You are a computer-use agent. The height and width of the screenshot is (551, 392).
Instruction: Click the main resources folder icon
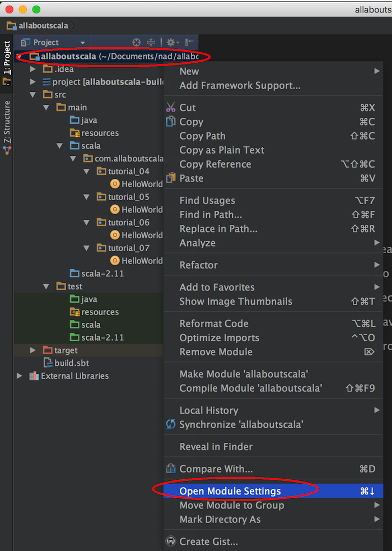point(74,133)
